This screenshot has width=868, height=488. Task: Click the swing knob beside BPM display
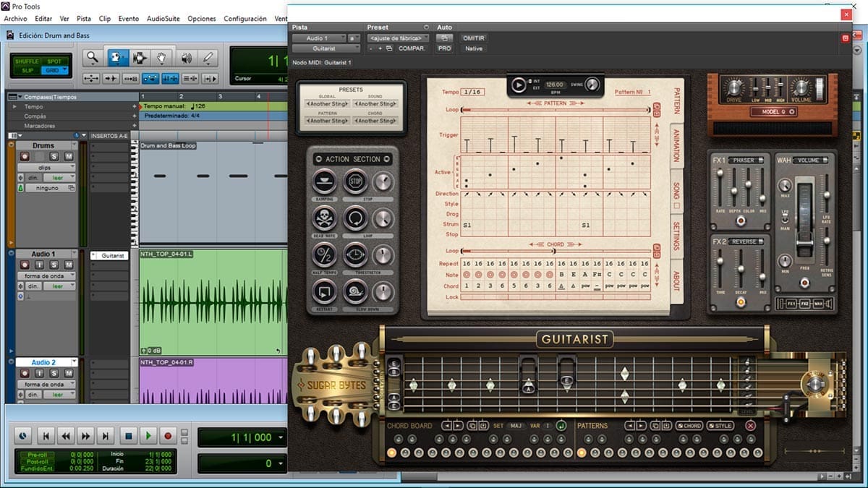(x=592, y=85)
